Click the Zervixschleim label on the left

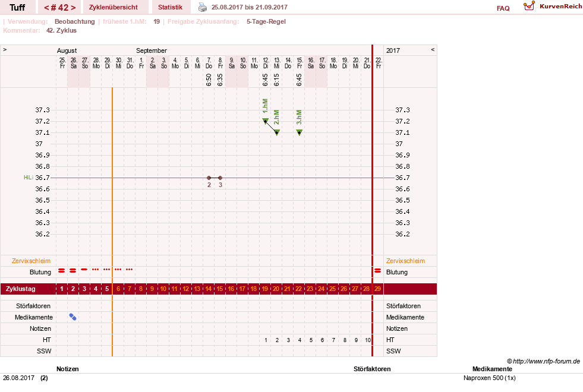click(31, 261)
